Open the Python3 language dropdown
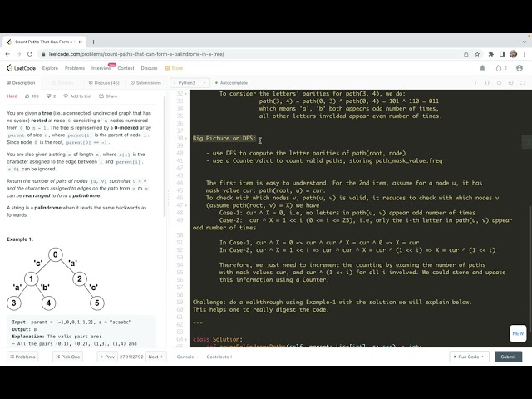532x399 pixels. tap(190, 83)
